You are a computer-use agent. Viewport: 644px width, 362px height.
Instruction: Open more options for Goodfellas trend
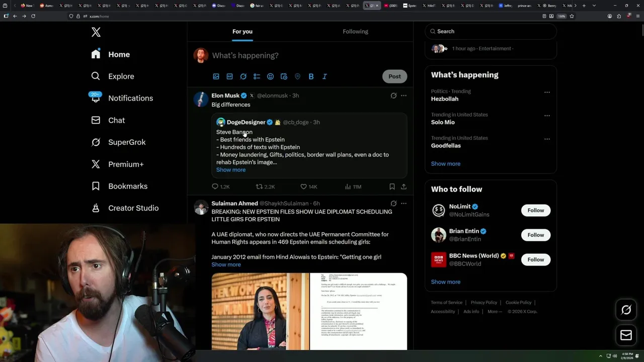coord(547,139)
